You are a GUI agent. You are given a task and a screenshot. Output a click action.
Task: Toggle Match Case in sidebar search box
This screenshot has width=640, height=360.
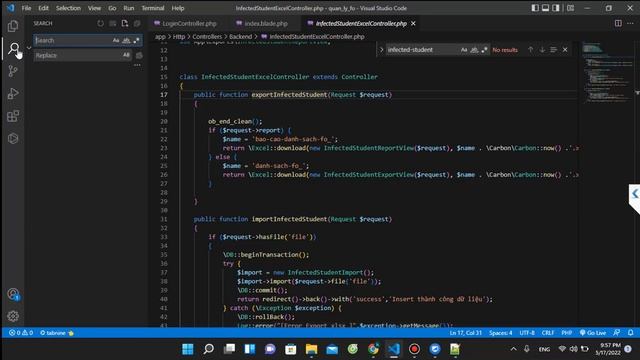coord(116,40)
